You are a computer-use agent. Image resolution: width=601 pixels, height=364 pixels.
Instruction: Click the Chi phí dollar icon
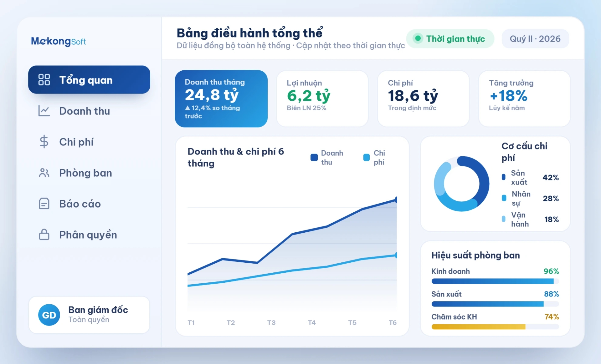[44, 142]
